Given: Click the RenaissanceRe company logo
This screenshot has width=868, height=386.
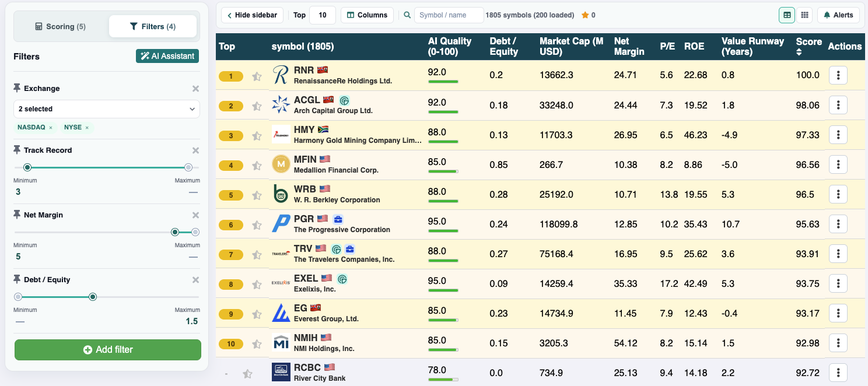Looking at the screenshot, I should 281,75.
